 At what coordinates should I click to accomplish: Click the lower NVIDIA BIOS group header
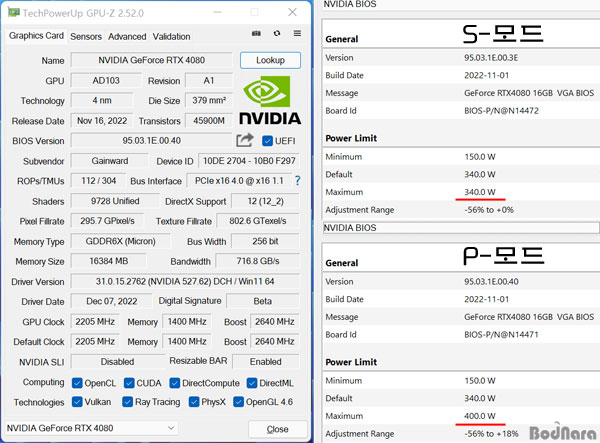(x=461, y=228)
